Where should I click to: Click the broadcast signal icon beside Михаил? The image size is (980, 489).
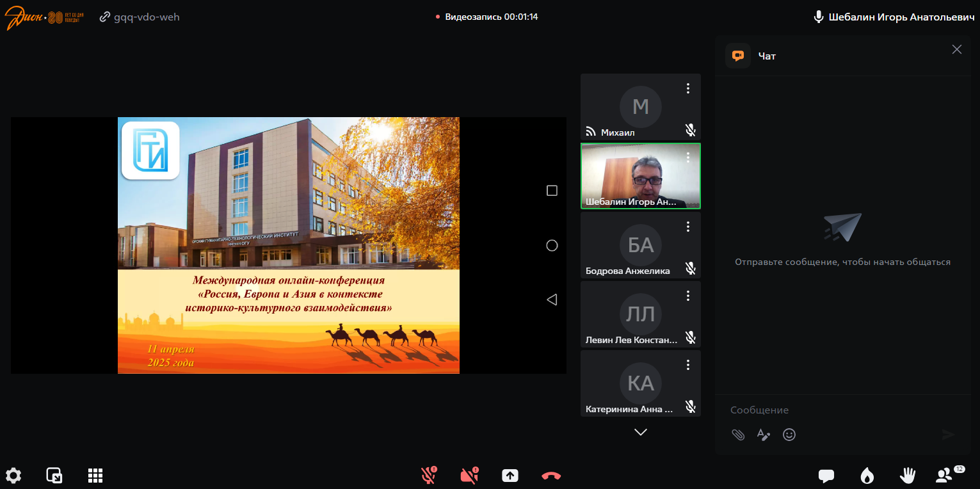click(591, 132)
